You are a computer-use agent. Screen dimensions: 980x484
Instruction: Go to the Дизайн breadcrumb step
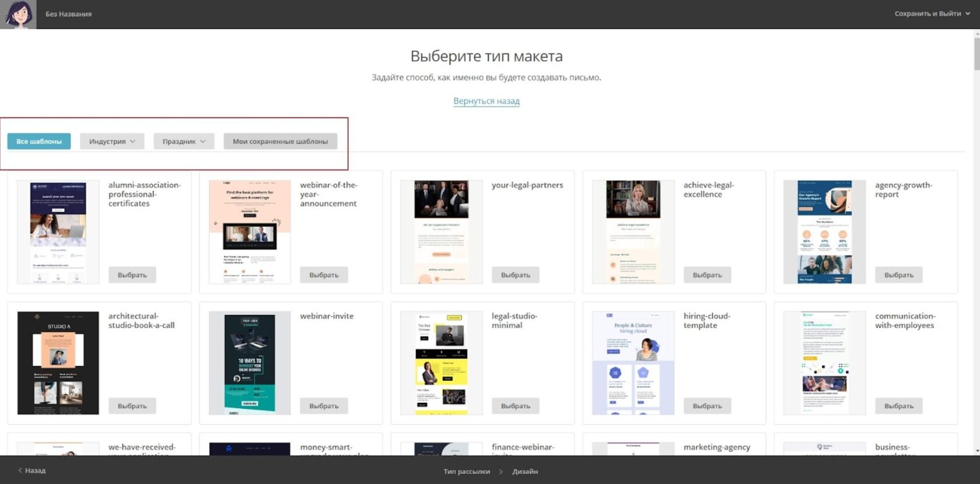[525, 471]
